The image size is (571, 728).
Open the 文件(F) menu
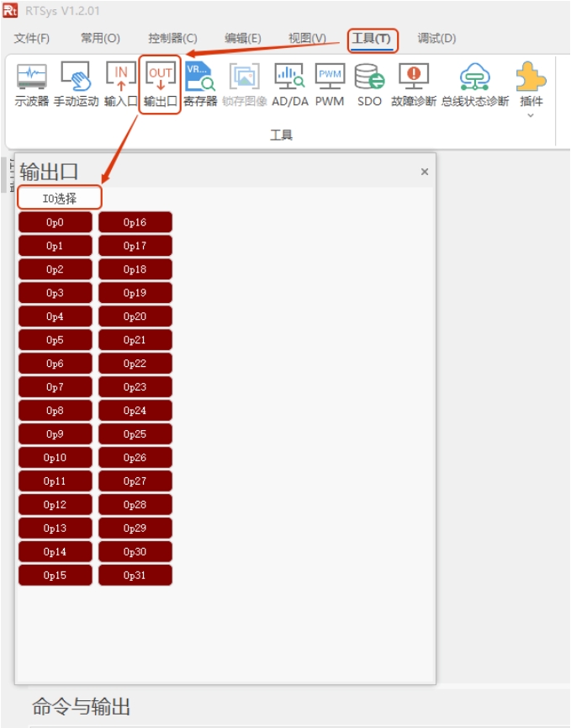pyautogui.click(x=32, y=38)
